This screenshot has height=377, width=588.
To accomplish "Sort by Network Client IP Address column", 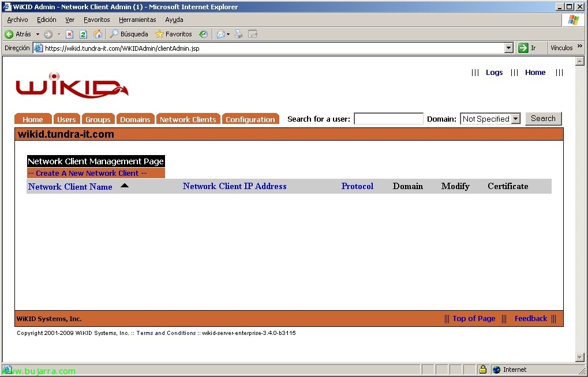I will coord(234,186).
